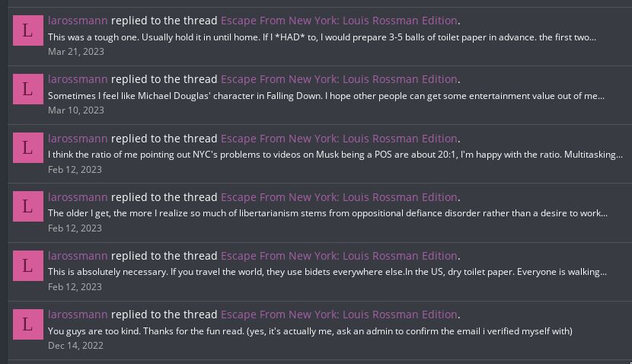Click the larossmann username on the Dec 14 reply
This screenshot has width=632, height=364.
click(x=78, y=315)
